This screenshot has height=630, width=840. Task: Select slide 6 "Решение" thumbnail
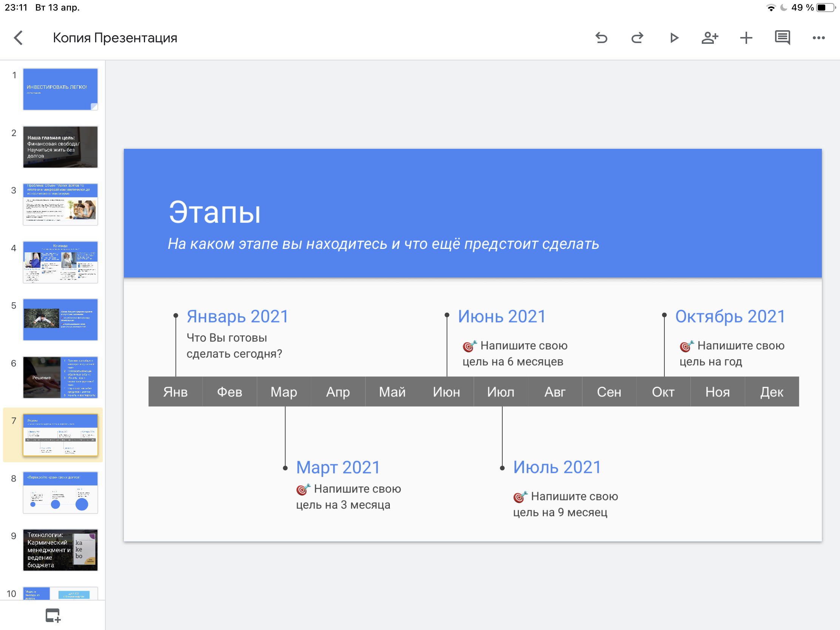pyautogui.click(x=60, y=377)
